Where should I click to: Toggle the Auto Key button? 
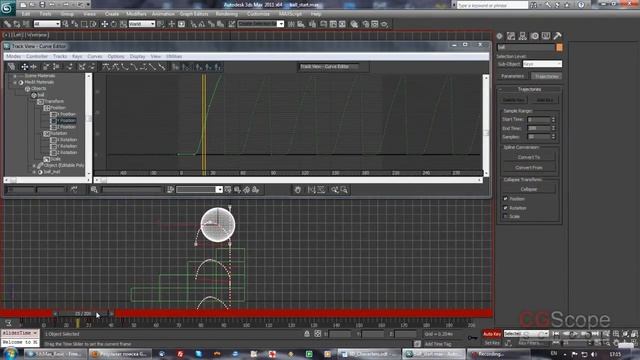pos(492,334)
